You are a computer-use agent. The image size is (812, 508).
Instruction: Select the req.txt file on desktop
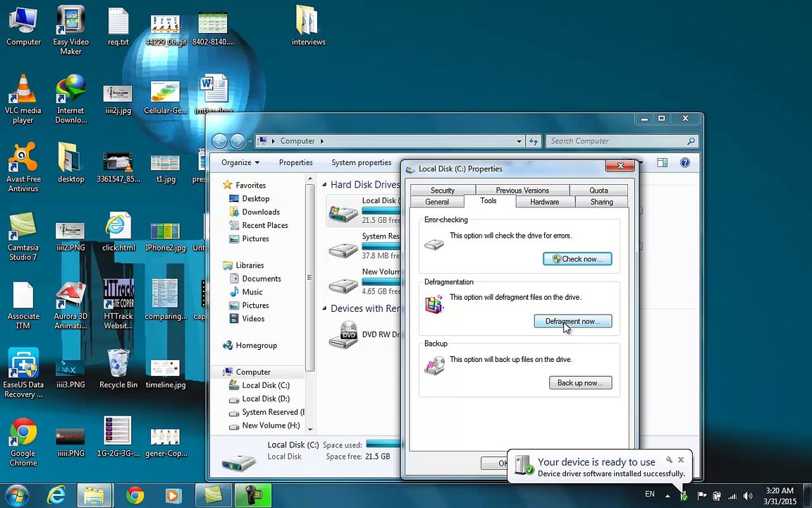coord(118,26)
